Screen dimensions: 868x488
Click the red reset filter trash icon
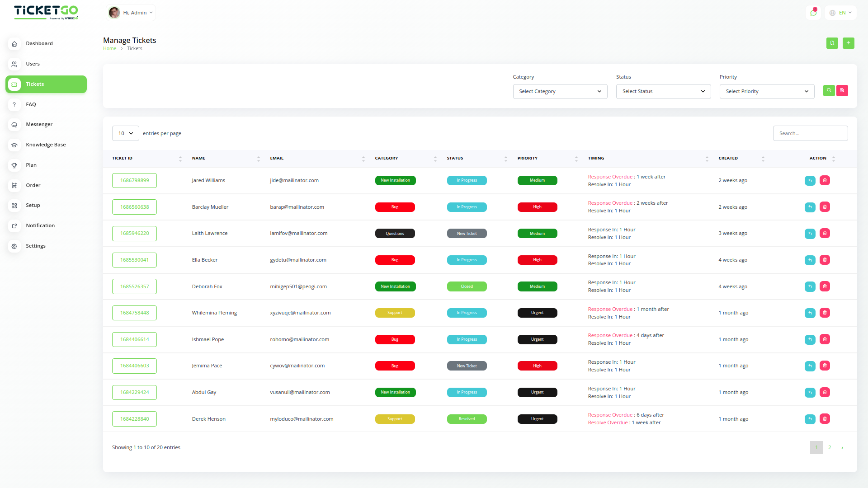[x=842, y=91]
